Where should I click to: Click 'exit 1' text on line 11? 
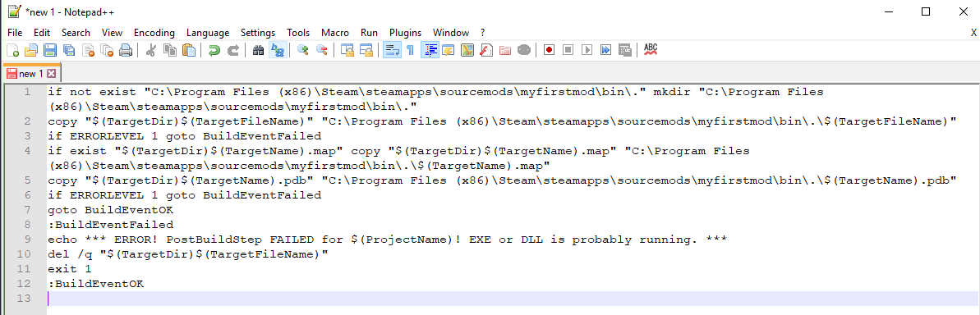point(69,269)
